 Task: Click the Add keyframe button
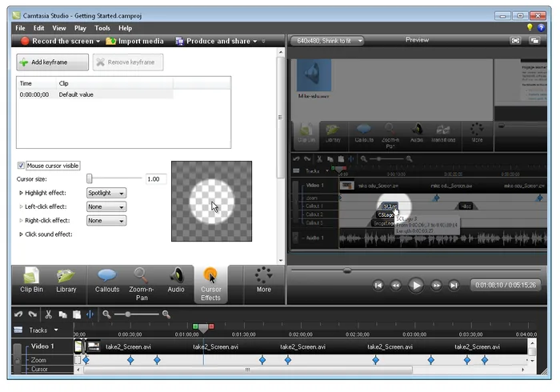(52, 62)
